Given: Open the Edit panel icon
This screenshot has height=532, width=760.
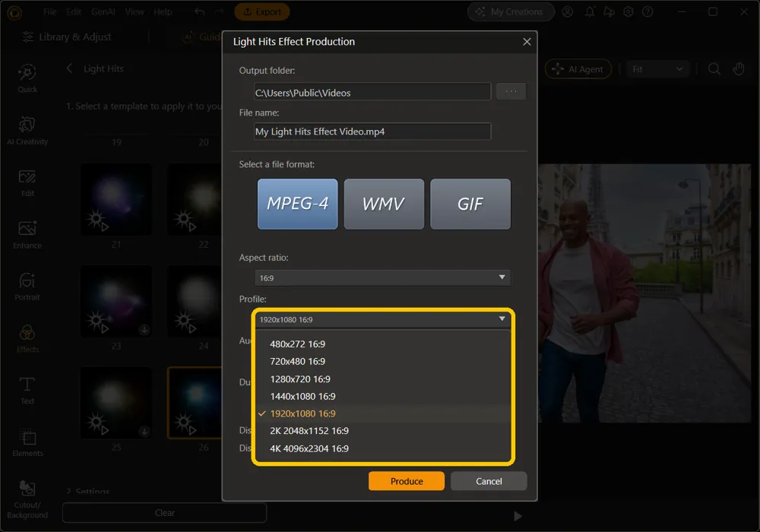Looking at the screenshot, I should (x=27, y=183).
